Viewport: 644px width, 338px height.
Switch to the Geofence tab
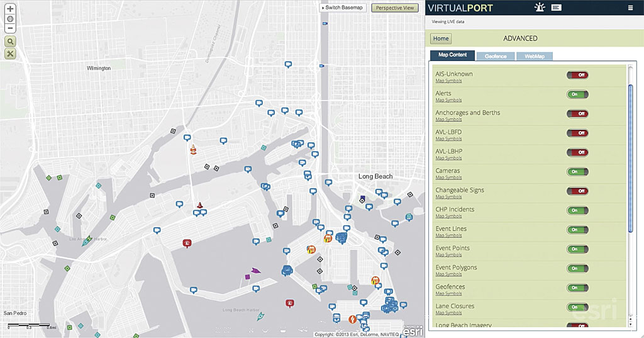point(496,57)
